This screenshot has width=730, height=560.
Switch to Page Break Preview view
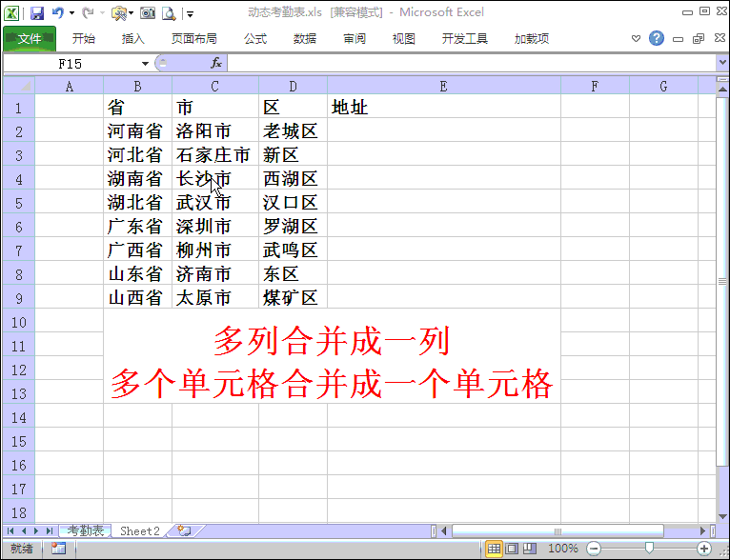[x=528, y=549]
